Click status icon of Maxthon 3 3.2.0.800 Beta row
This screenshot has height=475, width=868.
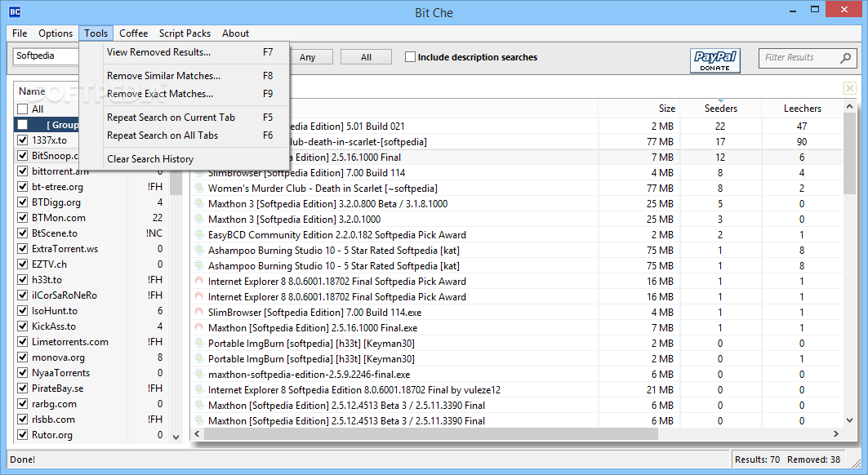coord(198,204)
